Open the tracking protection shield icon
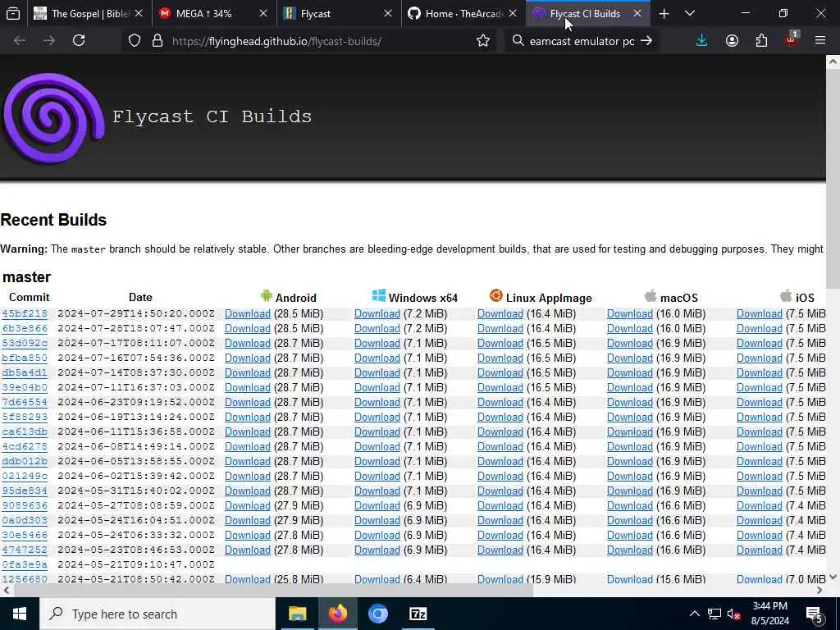 click(x=135, y=41)
